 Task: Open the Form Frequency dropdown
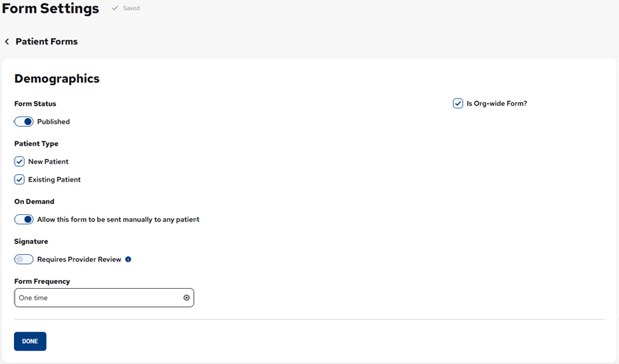click(100, 298)
